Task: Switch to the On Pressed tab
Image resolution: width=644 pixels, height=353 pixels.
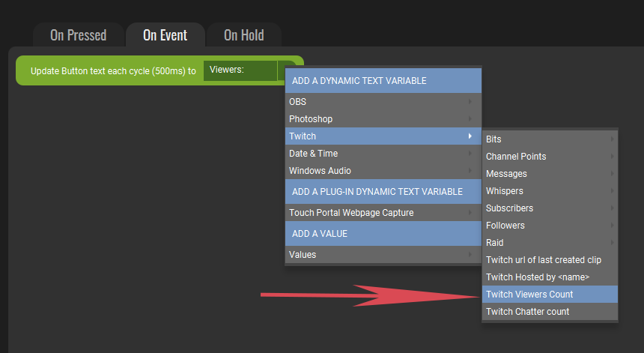Action: coord(78,35)
